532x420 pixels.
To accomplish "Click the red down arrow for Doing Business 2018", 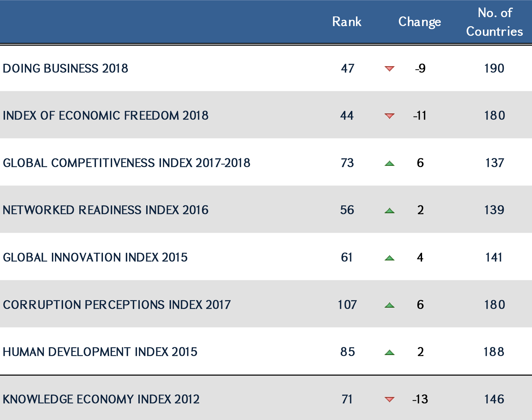I will click(389, 69).
